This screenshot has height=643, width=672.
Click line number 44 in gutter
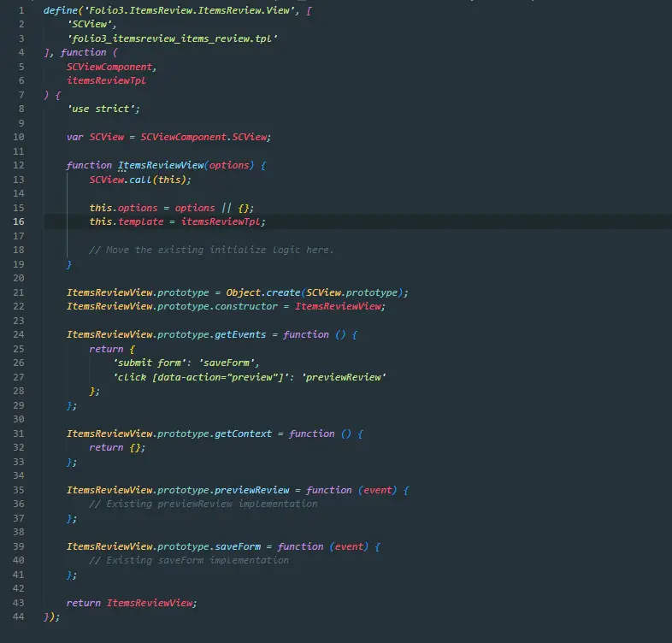pos(19,616)
